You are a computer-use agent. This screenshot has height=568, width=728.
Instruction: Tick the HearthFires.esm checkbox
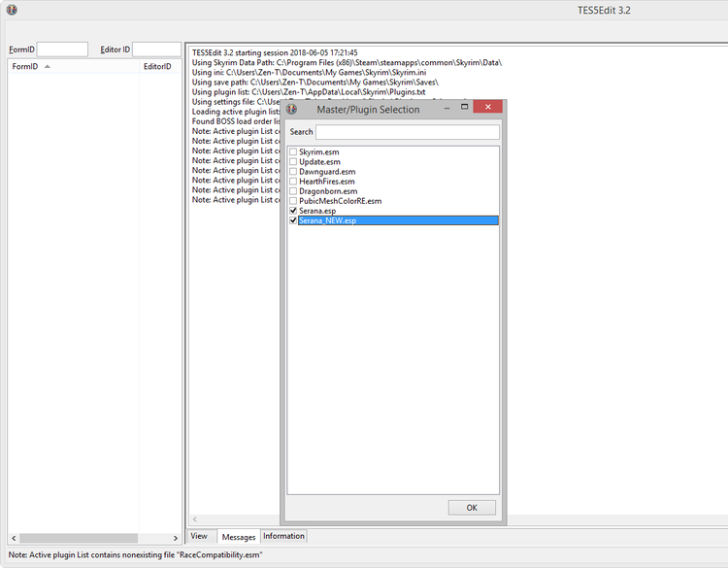[x=293, y=182]
